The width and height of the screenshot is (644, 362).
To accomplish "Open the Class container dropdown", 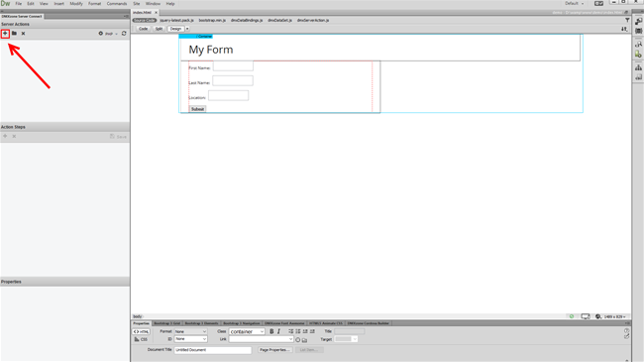I will tap(247, 331).
